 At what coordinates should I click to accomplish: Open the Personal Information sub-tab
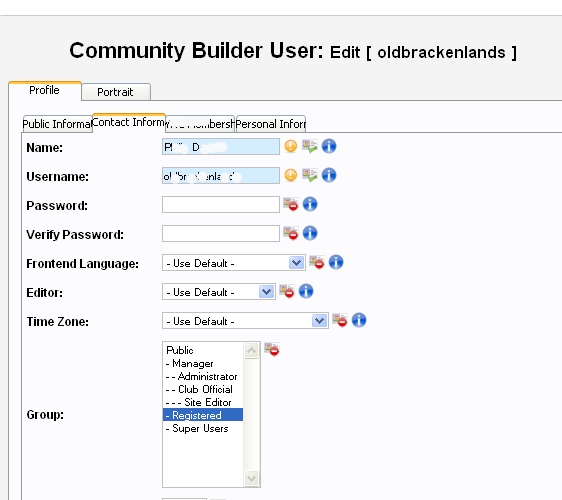coord(271,124)
